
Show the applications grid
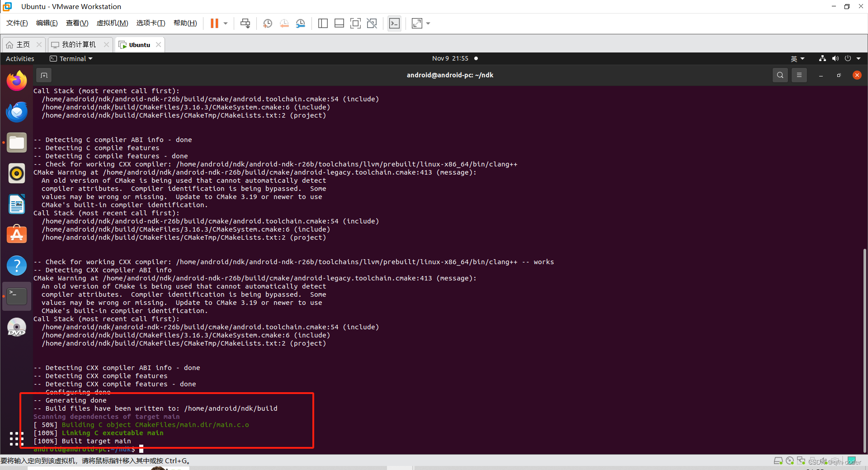point(17,438)
